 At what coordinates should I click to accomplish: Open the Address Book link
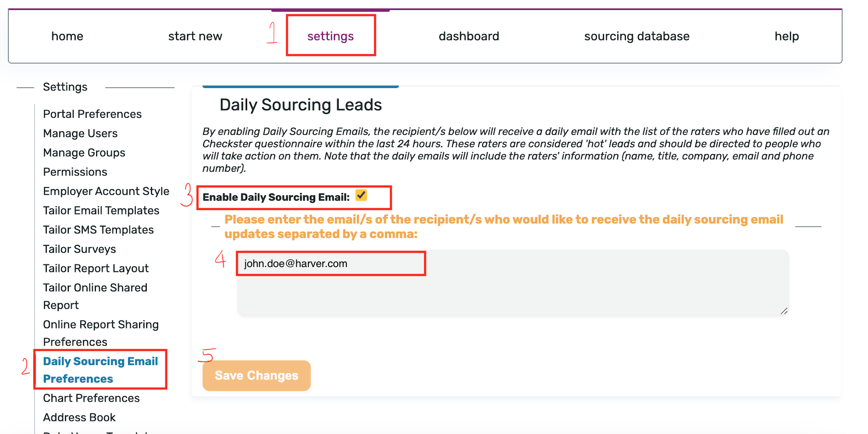tap(79, 417)
